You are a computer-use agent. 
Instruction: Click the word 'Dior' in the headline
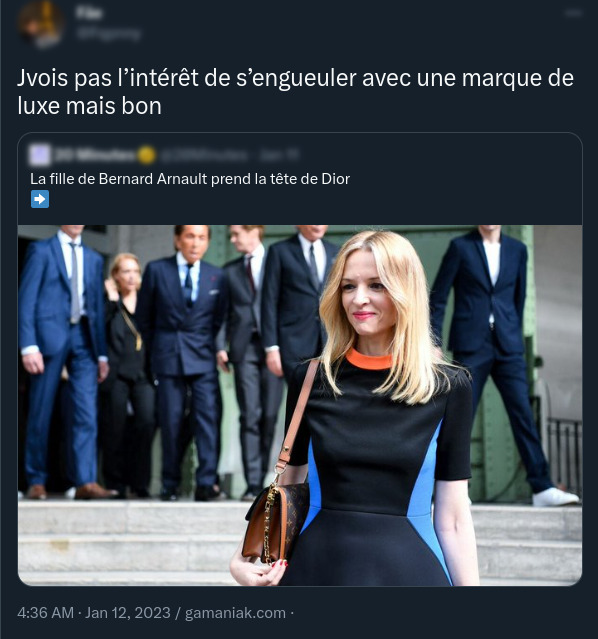point(335,179)
